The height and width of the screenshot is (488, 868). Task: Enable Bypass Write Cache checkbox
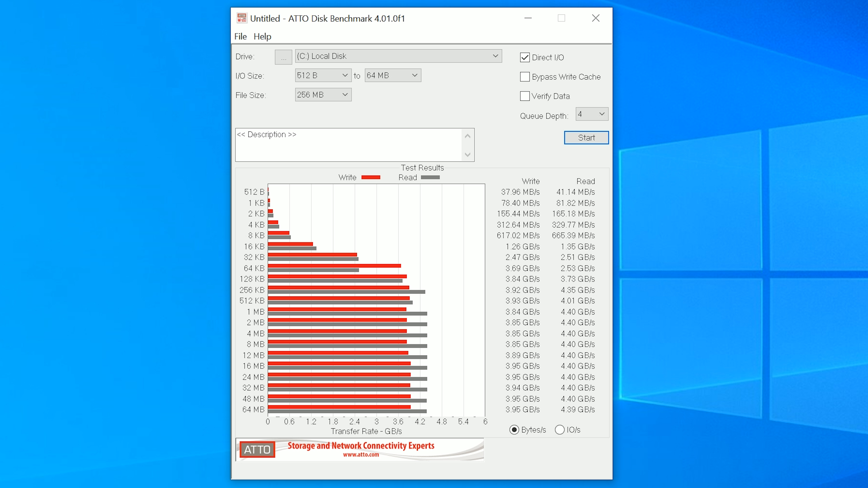[525, 77]
